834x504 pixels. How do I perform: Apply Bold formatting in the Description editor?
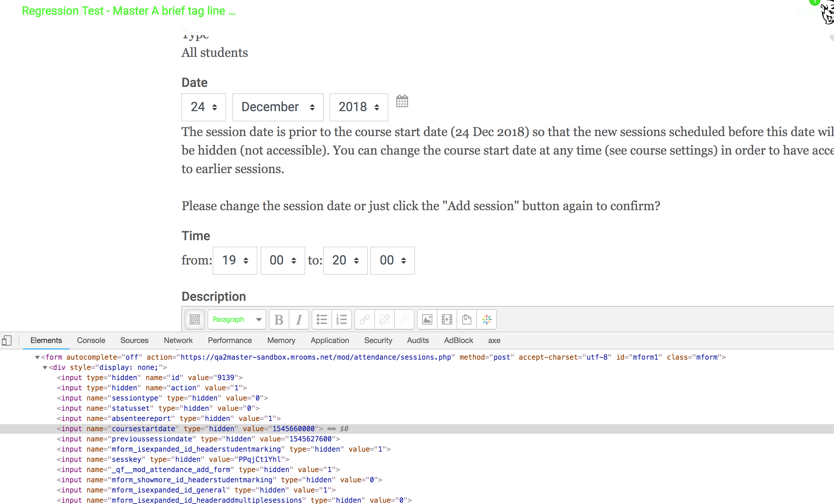[x=278, y=319]
